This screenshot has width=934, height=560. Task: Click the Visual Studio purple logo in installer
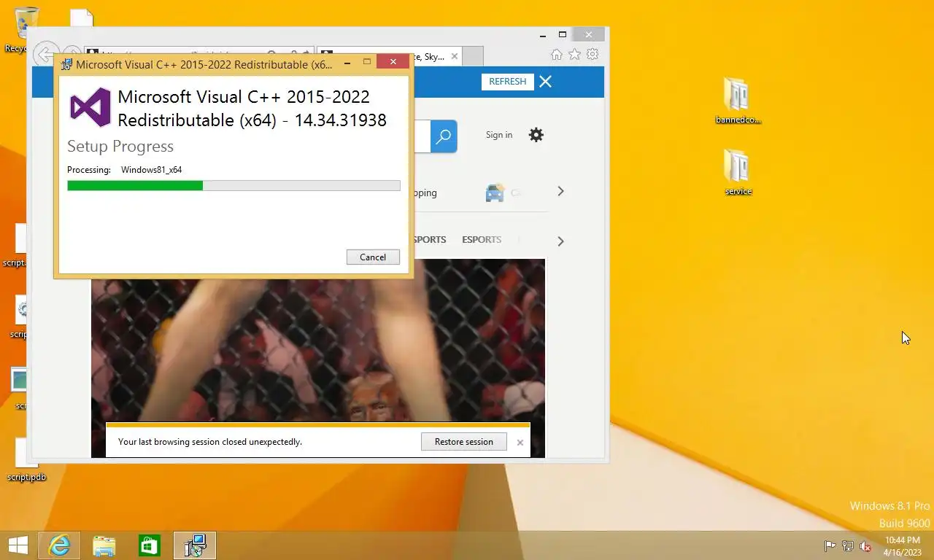pos(90,107)
